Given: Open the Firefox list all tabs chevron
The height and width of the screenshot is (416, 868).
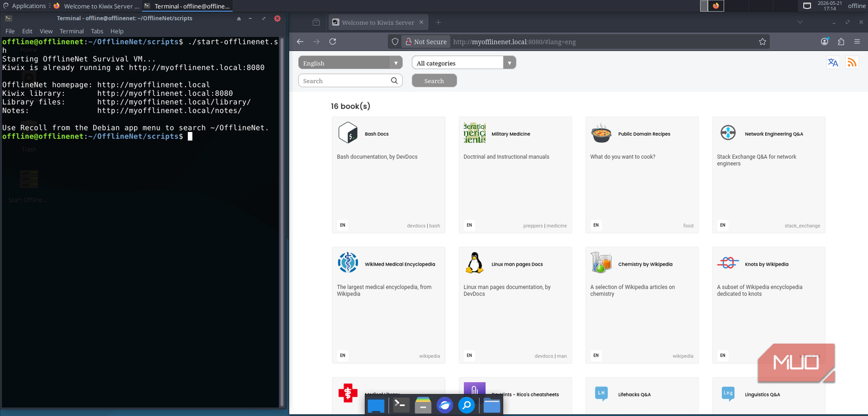Looking at the screenshot, I should click(800, 22).
